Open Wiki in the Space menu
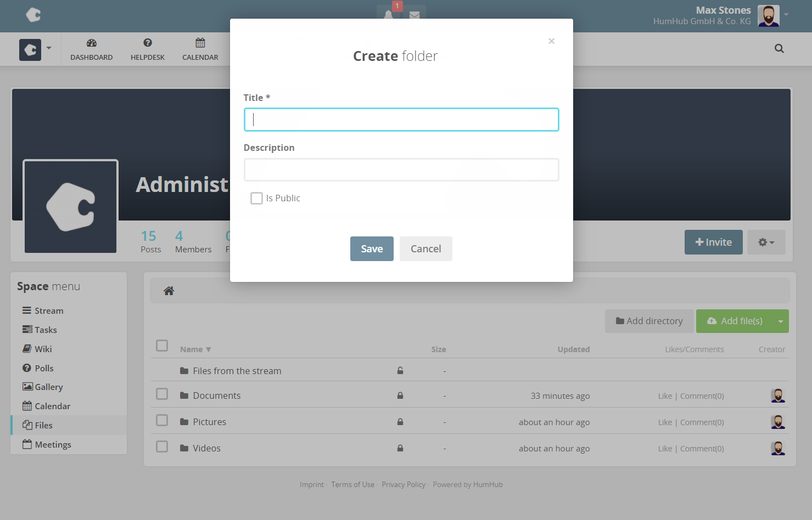The height and width of the screenshot is (520, 812). tap(43, 349)
